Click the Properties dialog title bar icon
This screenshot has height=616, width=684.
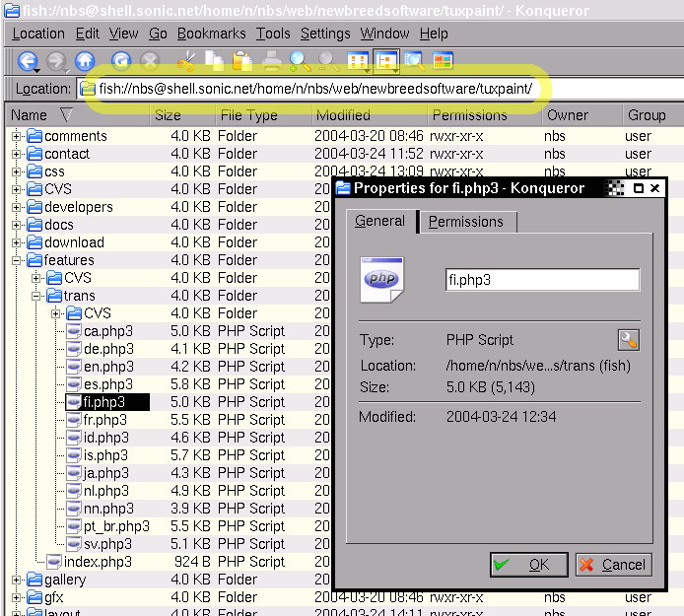[x=343, y=188]
